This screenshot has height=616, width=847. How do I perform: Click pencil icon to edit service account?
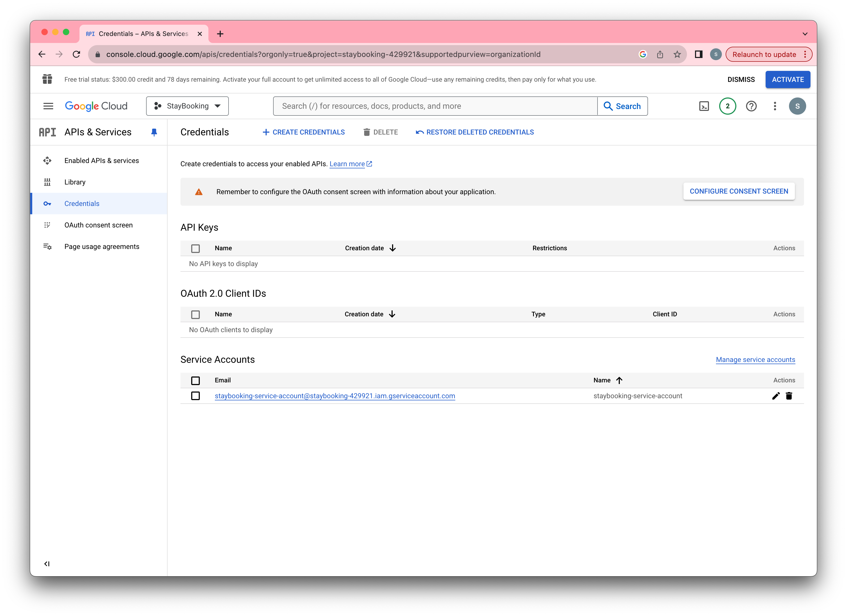click(776, 396)
